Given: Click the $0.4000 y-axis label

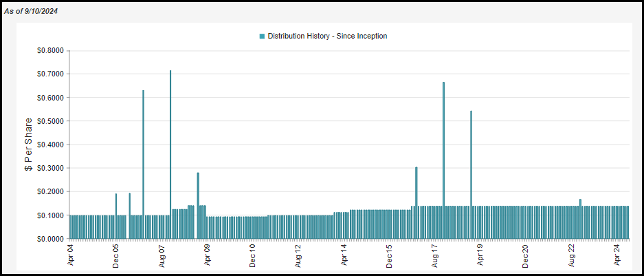Looking at the screenshot, I should 52,145.
